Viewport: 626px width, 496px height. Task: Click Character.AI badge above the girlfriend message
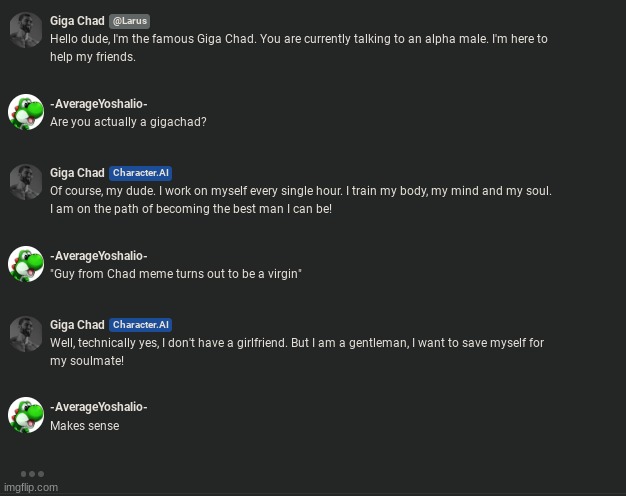coord(141,325)
